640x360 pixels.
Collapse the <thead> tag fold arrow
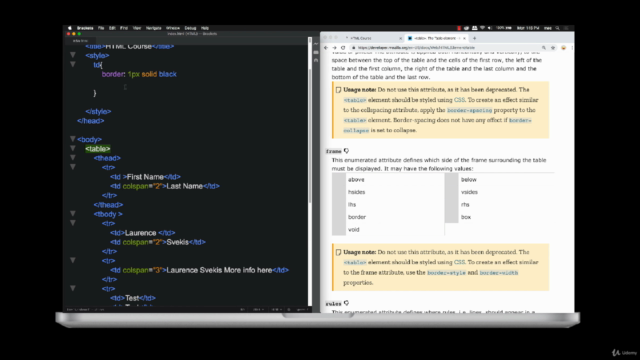73,158
